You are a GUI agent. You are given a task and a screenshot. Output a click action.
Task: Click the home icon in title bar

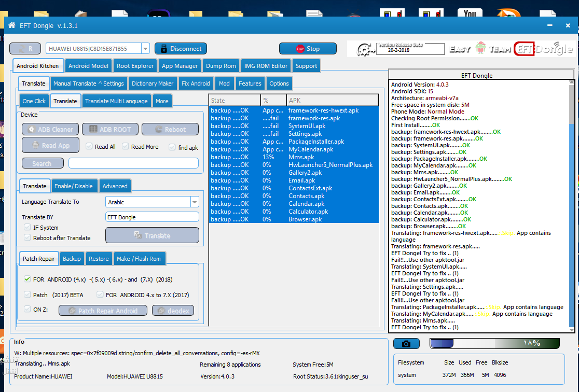coord(12,25)
